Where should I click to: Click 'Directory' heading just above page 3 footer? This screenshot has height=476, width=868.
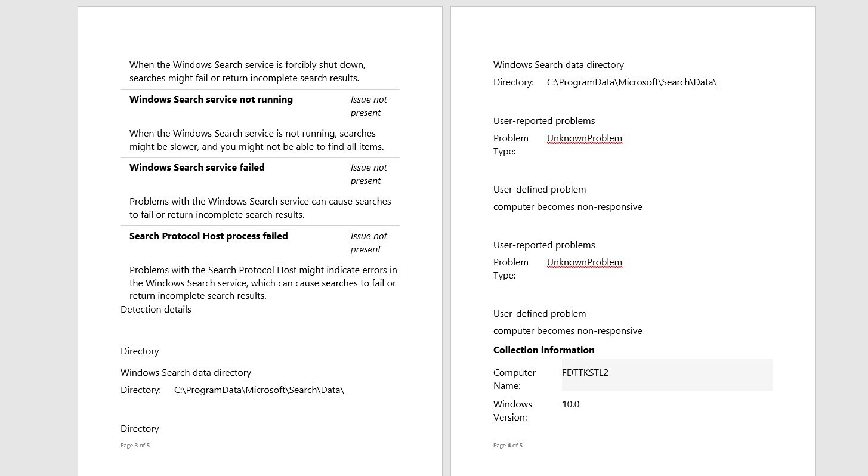pyautogui.click(x=140, y=429)
